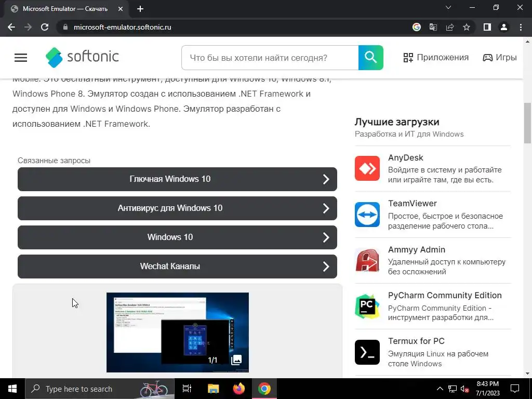
Task: Open the TeamViewer title link
Action: (x=412, y=204)
